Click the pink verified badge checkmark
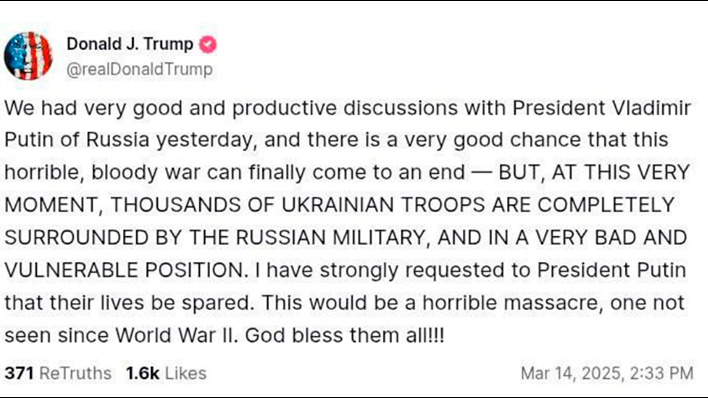Screen dimensions: 708x398 tap(208, 44)
